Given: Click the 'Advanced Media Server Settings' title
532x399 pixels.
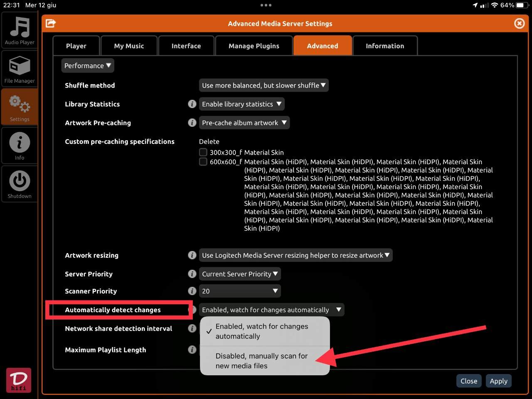Looking at the screenshot, I should pyautogui.click(x=280, y=24).
